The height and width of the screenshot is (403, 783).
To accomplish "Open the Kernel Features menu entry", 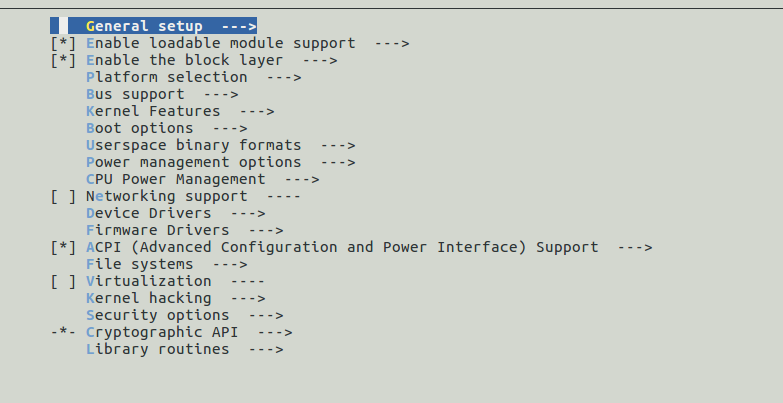I will click(x=153, y=111).
